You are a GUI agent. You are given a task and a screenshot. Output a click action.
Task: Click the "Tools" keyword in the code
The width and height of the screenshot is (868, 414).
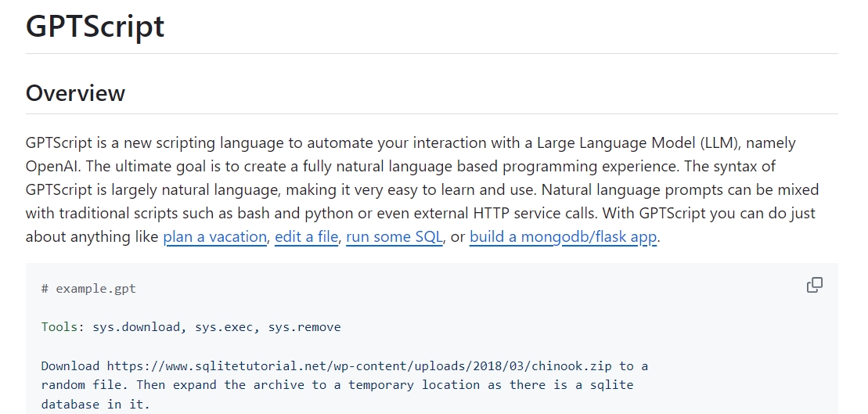pos(59,327)
